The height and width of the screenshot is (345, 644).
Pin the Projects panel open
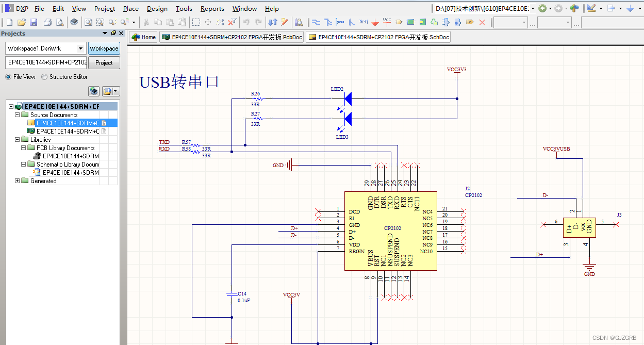coord(113,33)
